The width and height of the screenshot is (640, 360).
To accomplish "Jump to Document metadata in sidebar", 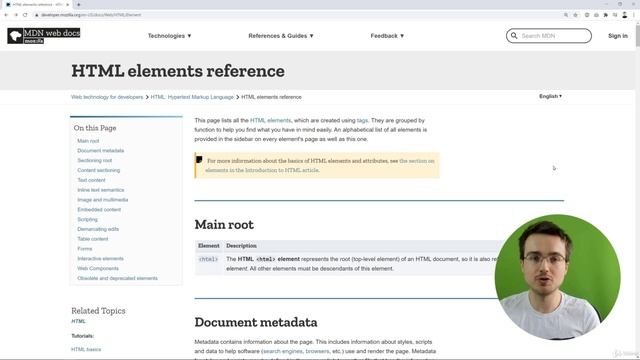I will click(100, 151).
